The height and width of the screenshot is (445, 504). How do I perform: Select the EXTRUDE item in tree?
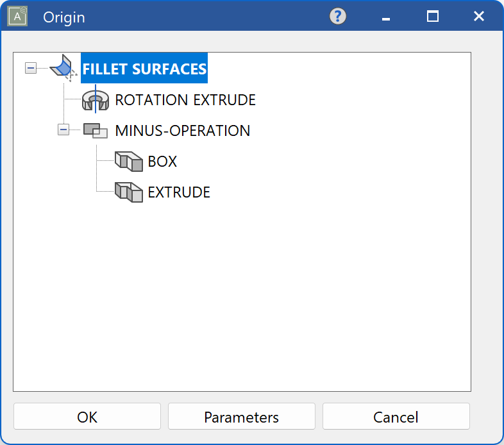[x=179, y=192]
